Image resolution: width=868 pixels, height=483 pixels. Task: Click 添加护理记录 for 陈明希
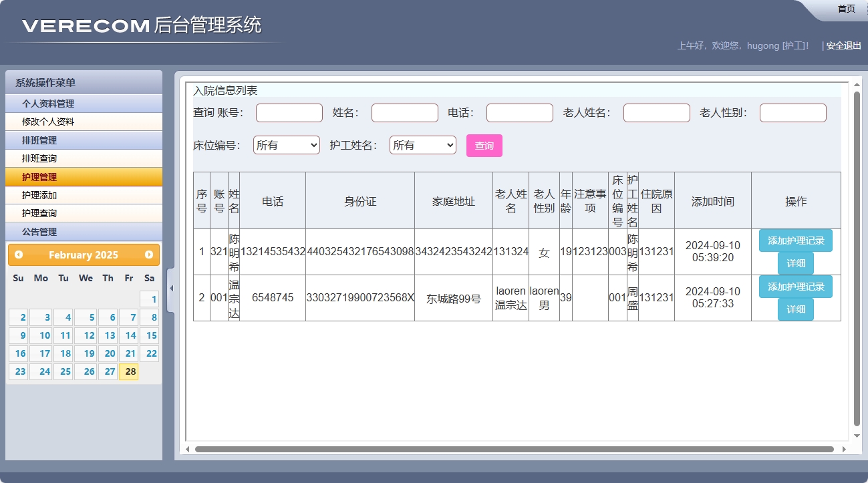pyautogui.click(x=795, y=240)
